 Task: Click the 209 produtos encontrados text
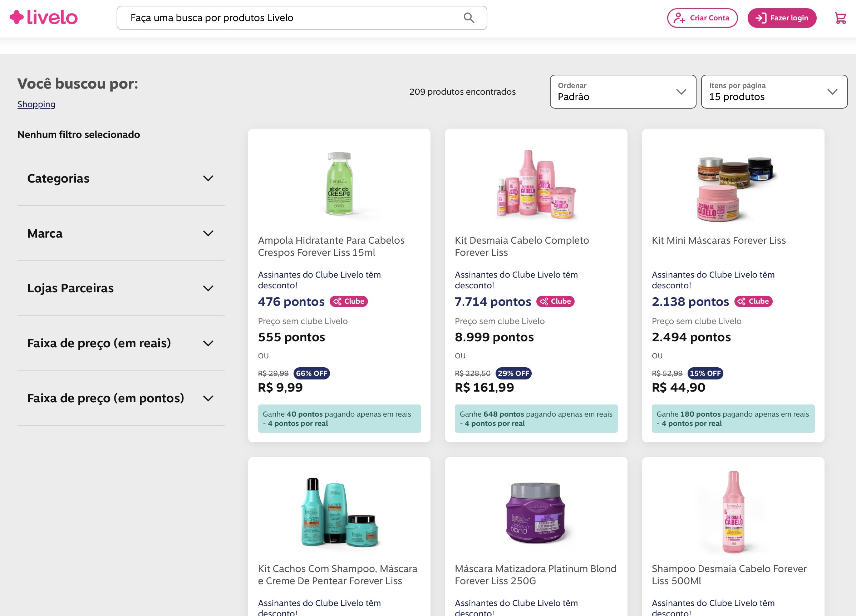click(x=462, y=92)
